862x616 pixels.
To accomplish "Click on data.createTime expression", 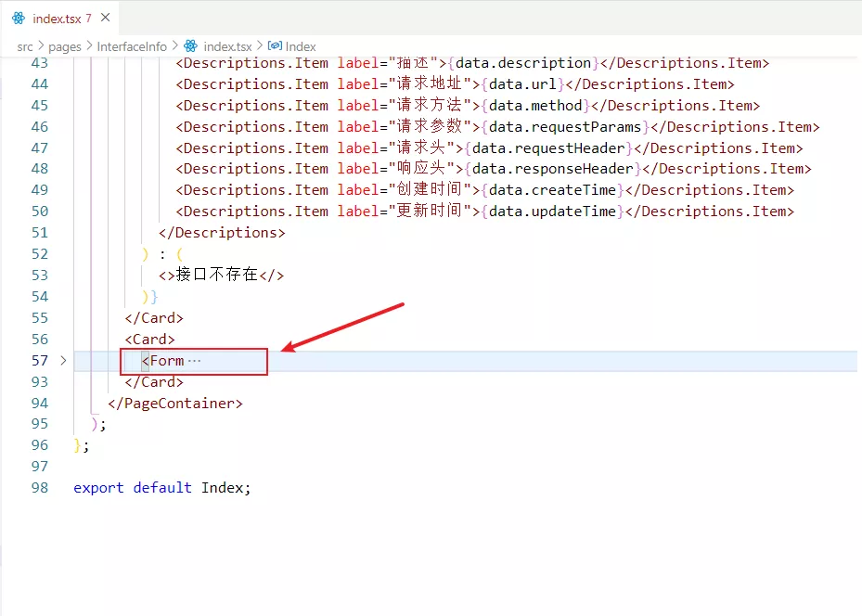I will pos(552,190).
